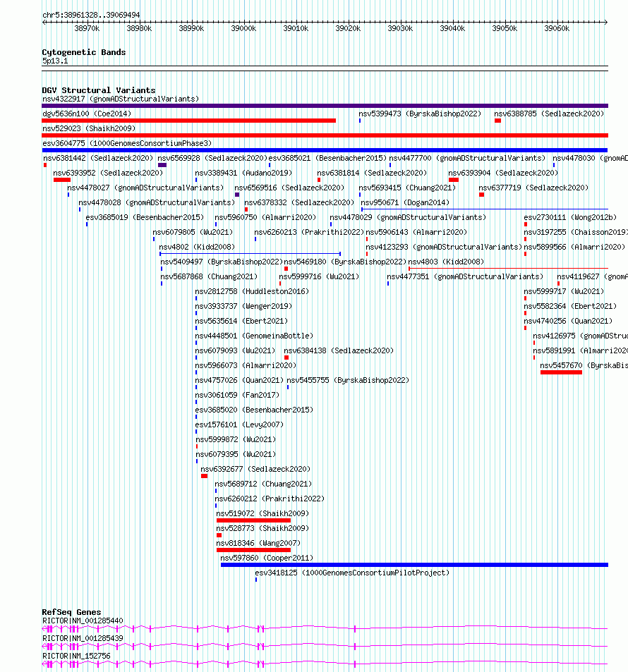Click nsv6260212 (Prakrithi2022) label

[270, 499]
